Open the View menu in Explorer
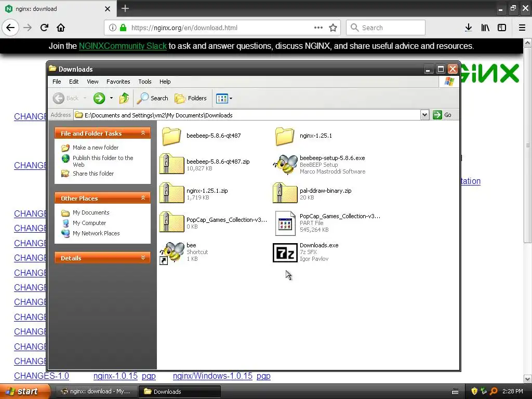Viewport: 532px width, 399px height. click(92, 82)
